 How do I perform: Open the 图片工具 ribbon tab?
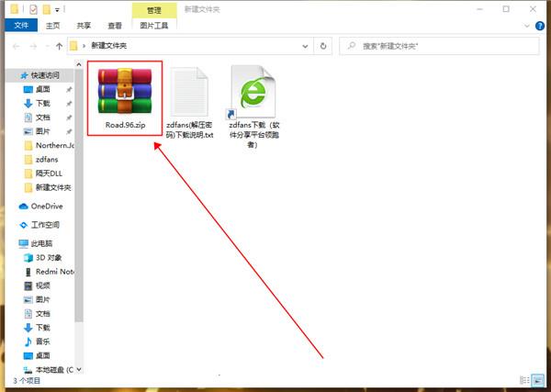click(x=154, y=26)
